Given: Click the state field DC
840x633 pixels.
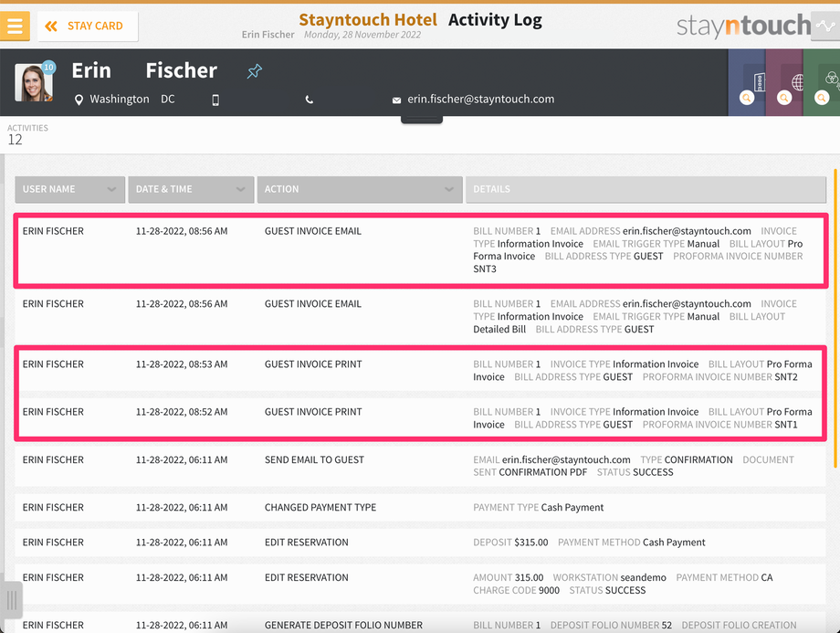Looking at the screenshot, I should coord(168,100).
